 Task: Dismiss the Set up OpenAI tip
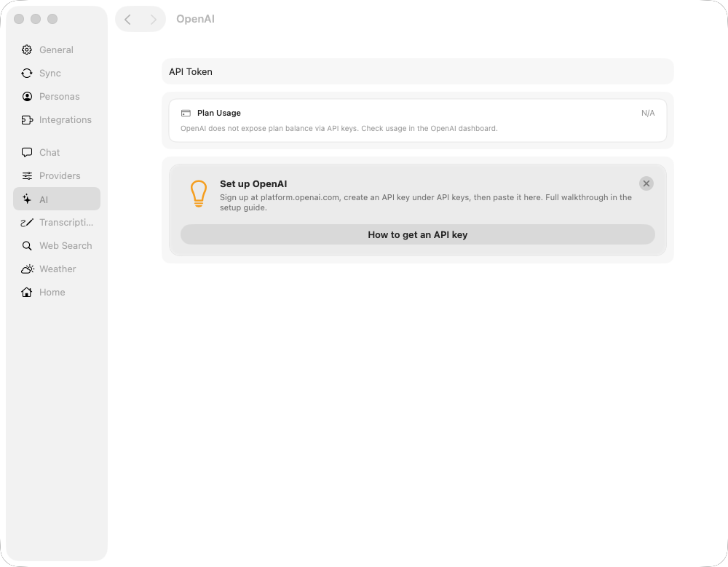(646, 183)
